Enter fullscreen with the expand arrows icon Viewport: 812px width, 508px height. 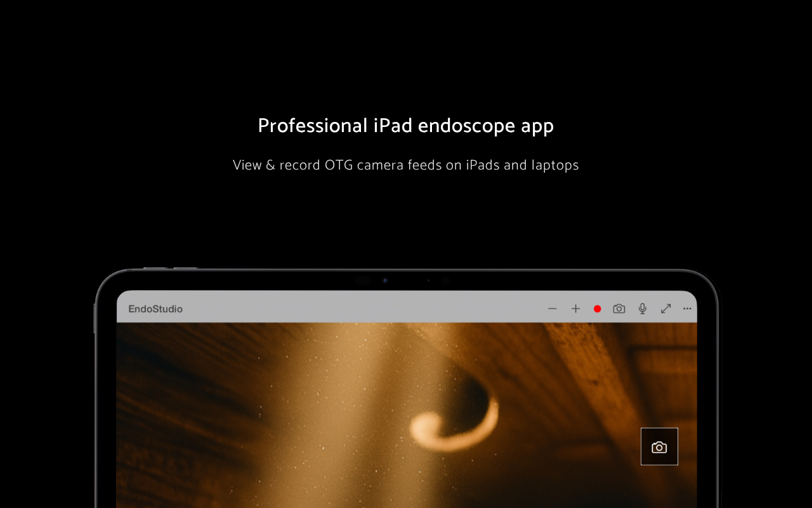tap(665, 309)
